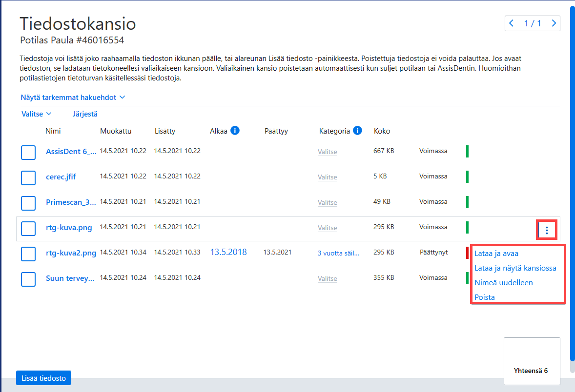Screen dimensions: 575x392
Task: Open the Primescan_3... file link
Action: coord(71,202)
